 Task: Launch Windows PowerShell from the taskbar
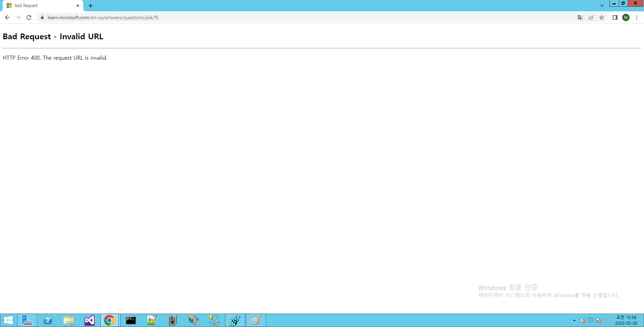(x=48, y=320)
